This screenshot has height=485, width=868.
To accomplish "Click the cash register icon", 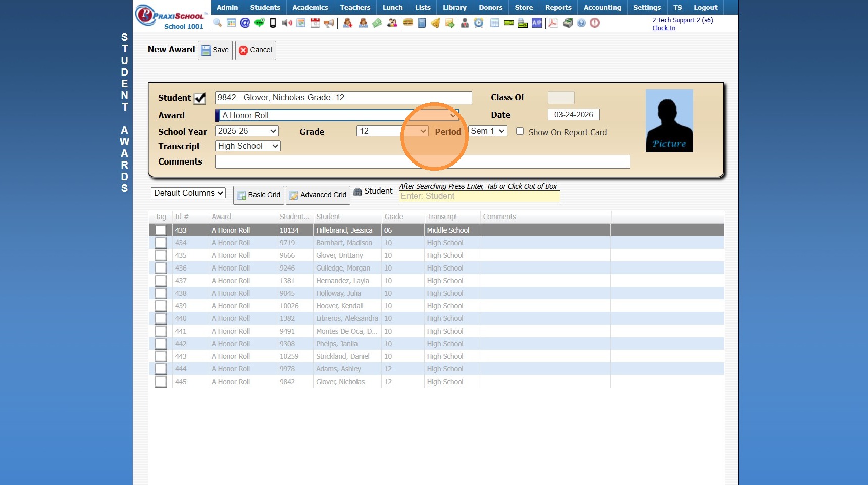I will [568, 23].
